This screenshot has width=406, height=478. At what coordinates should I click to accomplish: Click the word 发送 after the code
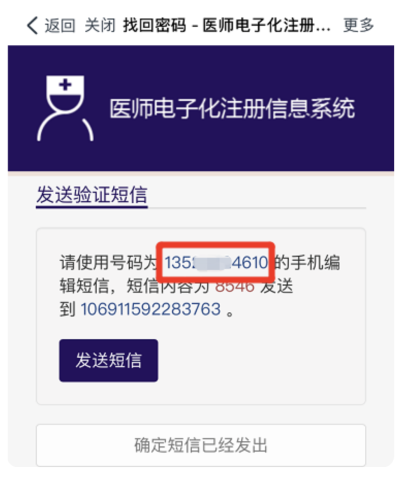277,286
